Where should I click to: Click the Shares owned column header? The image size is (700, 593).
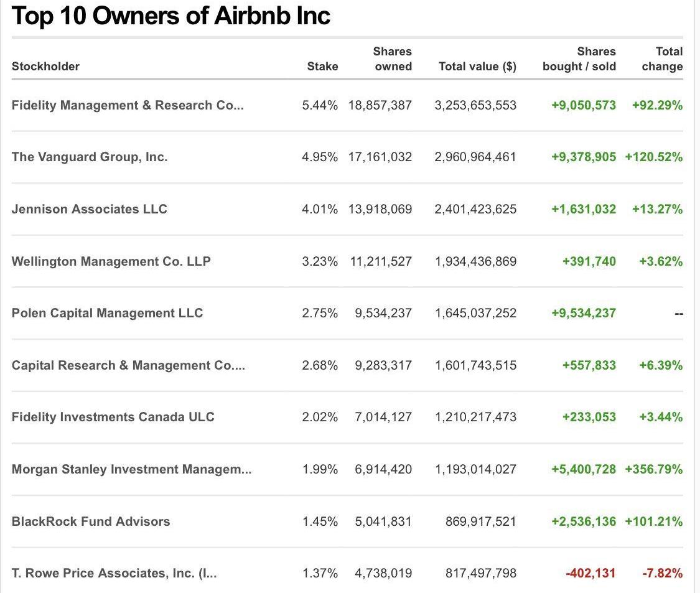tap(392, 59)
